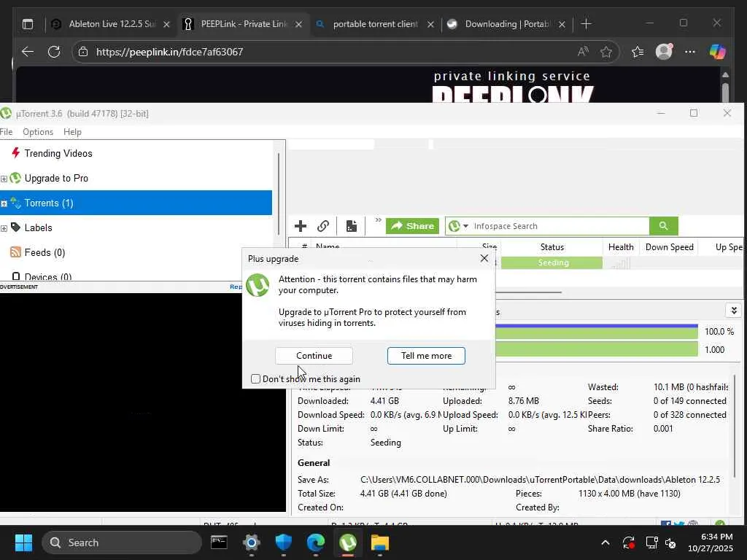This screenshot has width=747, height=560.
Task: Click the Seeding status bar in torrent row
Action: tap(551, 262)
